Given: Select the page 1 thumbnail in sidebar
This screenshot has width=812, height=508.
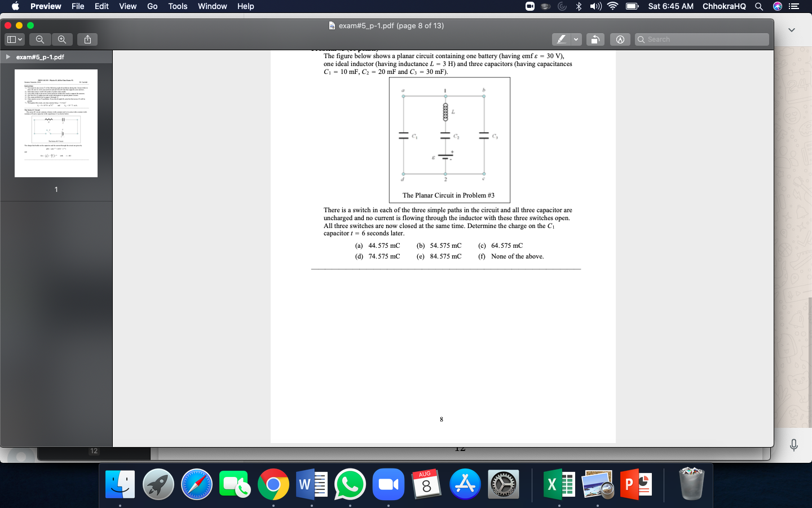Looking at the screenshot, I should (x=55, y=123).
